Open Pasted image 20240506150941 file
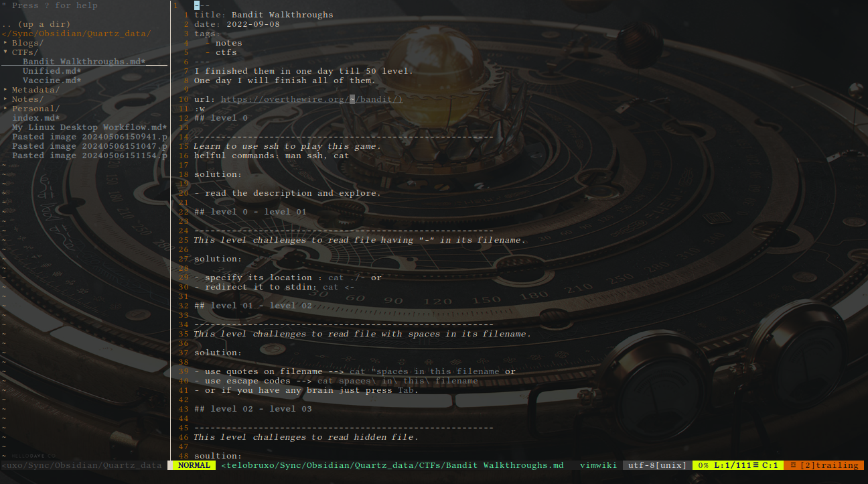The width and height of the screenshot is (868, 484). pyautogui.click(x=90, y=137)
